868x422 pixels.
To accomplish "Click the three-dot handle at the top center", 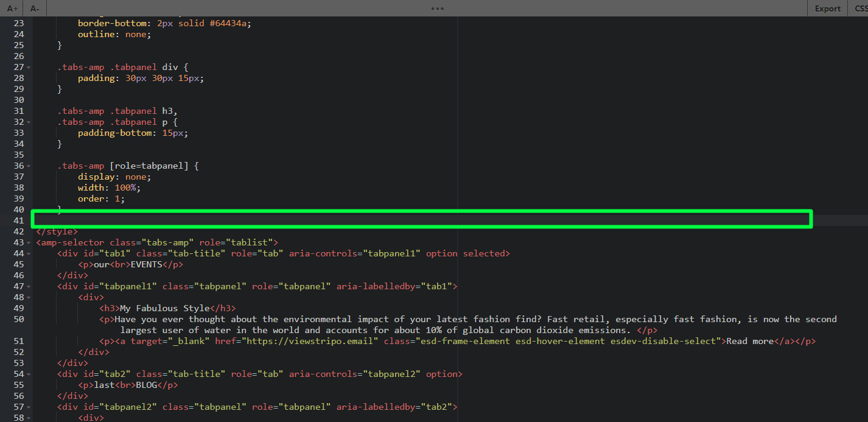I will coord(437,8).
